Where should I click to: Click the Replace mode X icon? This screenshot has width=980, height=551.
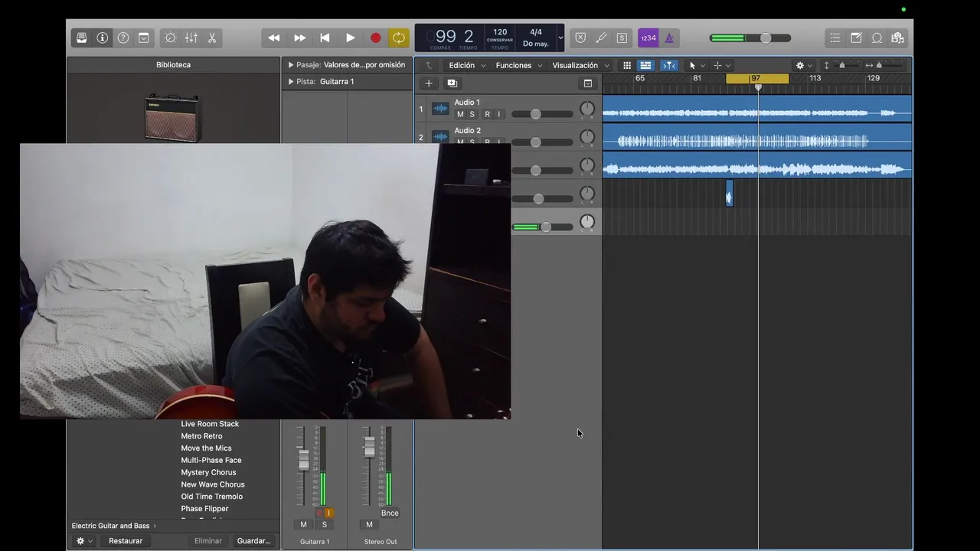(x=580, y=37)
